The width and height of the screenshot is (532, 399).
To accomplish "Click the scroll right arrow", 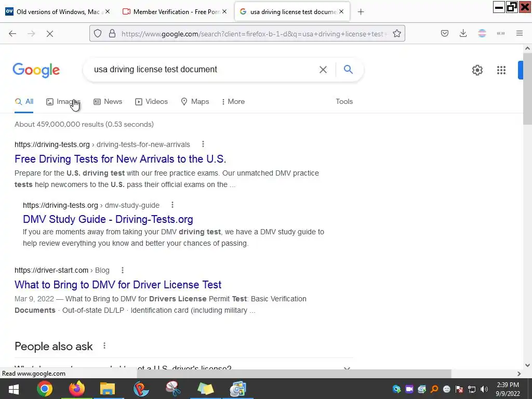I will [519, 374].
